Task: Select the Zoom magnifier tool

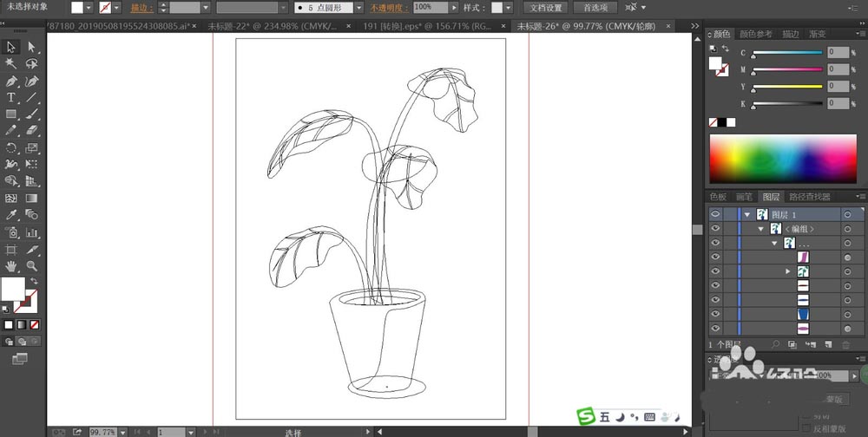Action: (31, 266)
